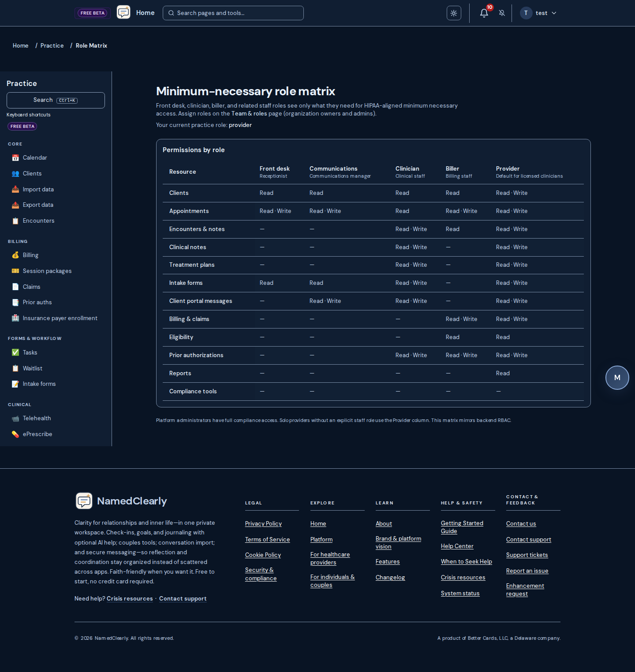
Task: Open Contact support link beside Need help
Action: [x=183, y=599]
